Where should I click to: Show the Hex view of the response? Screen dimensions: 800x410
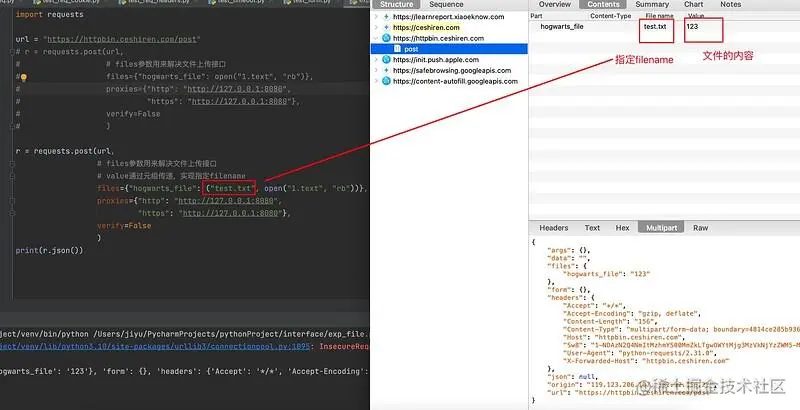tap(622, 228)
